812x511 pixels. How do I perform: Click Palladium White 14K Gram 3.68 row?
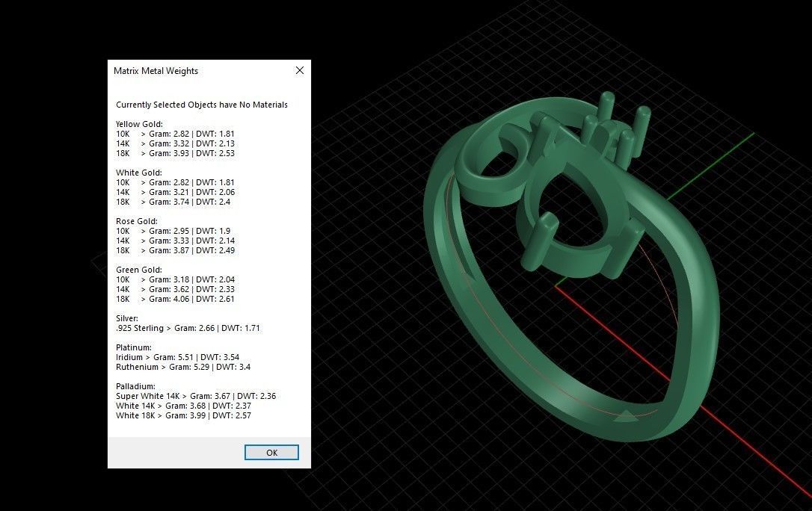pos(183,406)
